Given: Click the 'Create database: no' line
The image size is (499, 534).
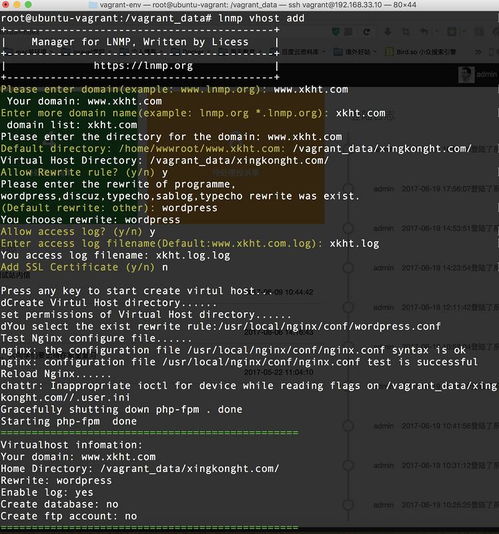Looking at the screenshot, I should click(60, 504).
